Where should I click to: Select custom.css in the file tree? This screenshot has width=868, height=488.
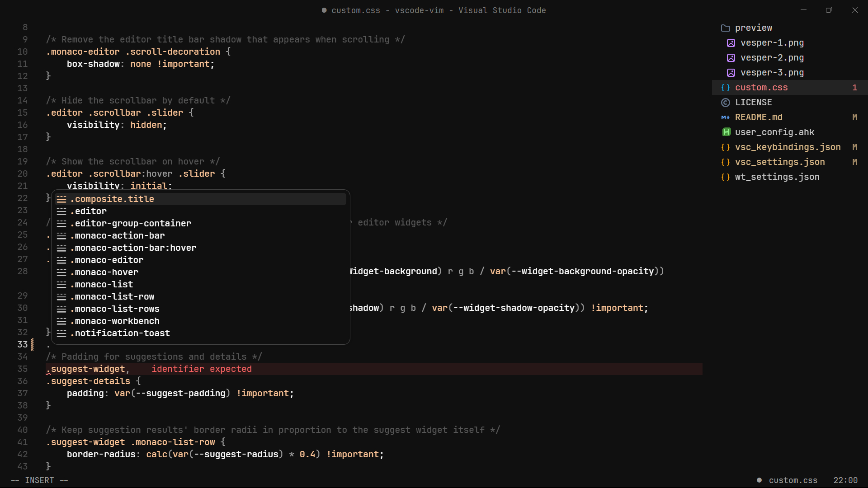click(x=790, y=88)
